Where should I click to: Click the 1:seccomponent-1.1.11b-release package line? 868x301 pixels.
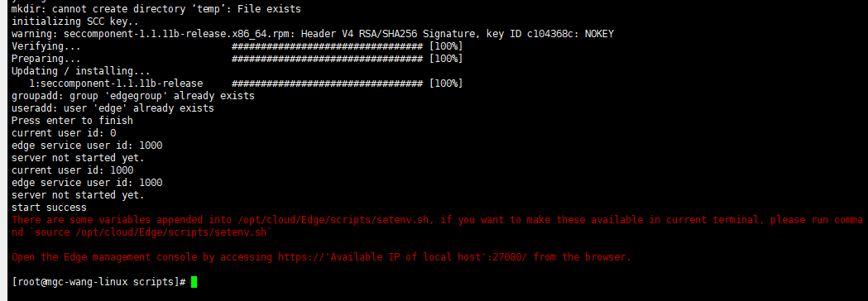coord(116,84)
